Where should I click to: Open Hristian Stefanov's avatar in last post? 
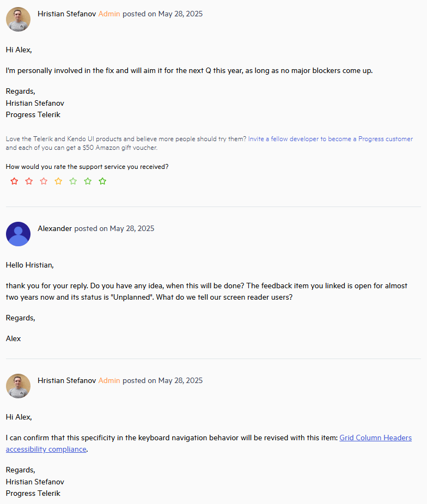pyautogui.click(x=19, y=386)
